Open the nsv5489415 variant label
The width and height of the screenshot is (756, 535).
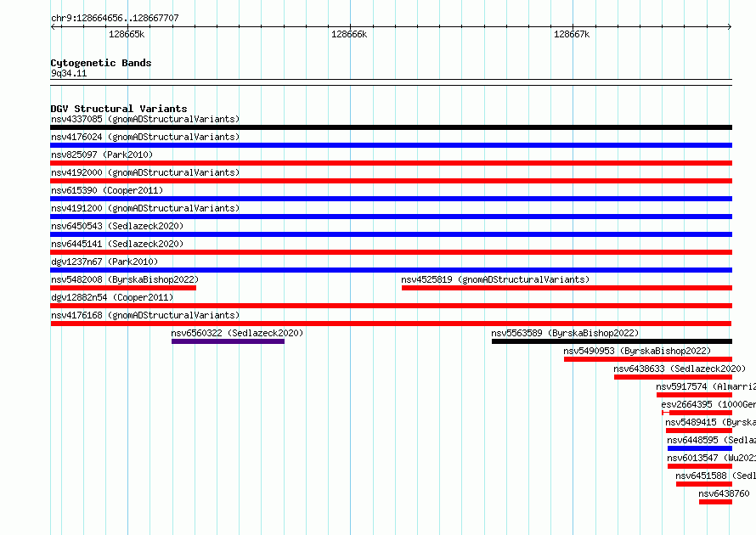[711, 422]
